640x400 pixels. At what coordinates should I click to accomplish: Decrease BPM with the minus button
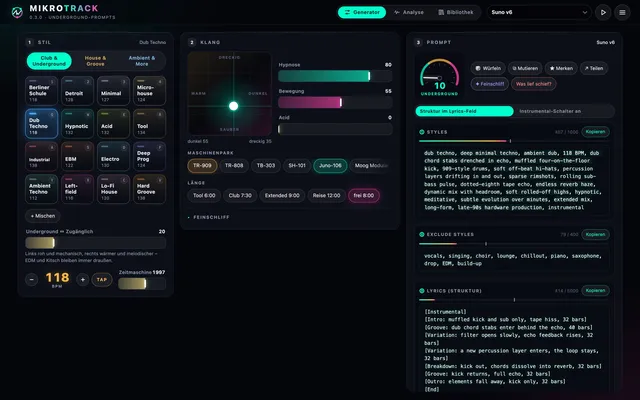pos(31,280)
